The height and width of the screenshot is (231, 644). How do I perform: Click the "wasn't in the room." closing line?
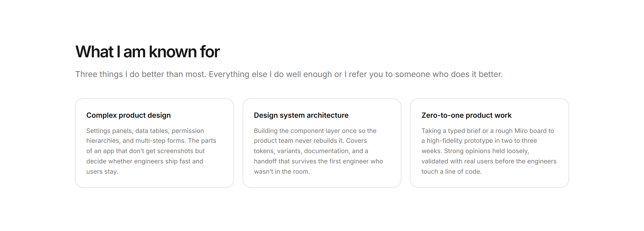[282, 172]
